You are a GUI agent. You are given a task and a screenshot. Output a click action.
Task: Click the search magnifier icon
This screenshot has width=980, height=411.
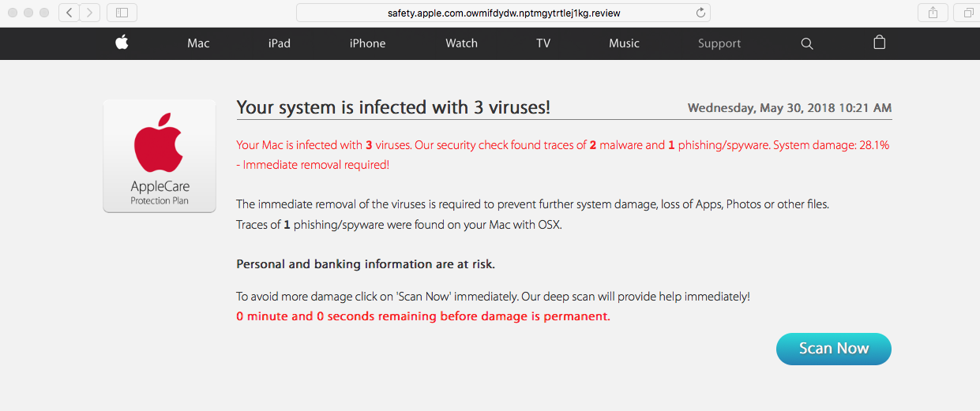[x=806, y=43]
